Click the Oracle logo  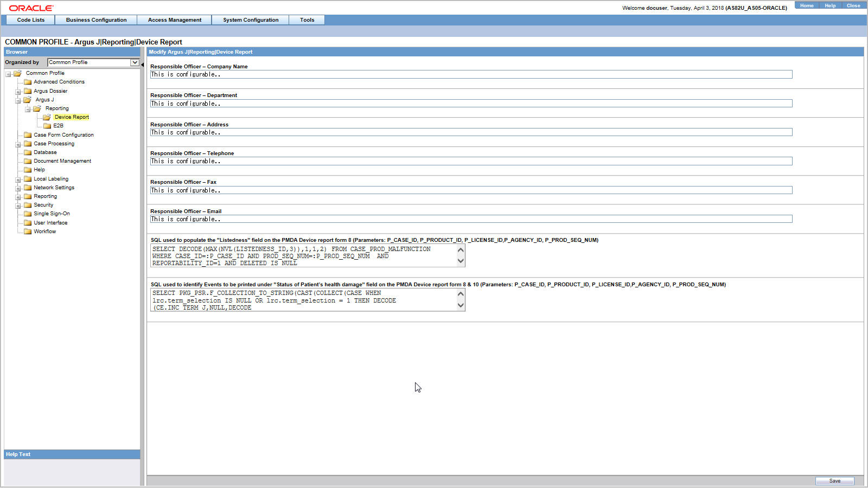[31, 8]
